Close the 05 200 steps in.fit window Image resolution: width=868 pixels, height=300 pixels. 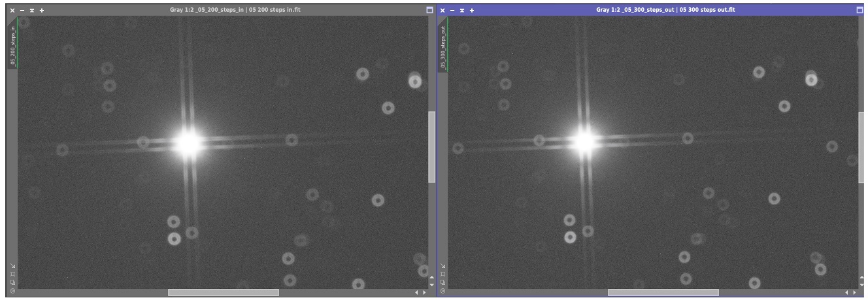coord(12,10)
